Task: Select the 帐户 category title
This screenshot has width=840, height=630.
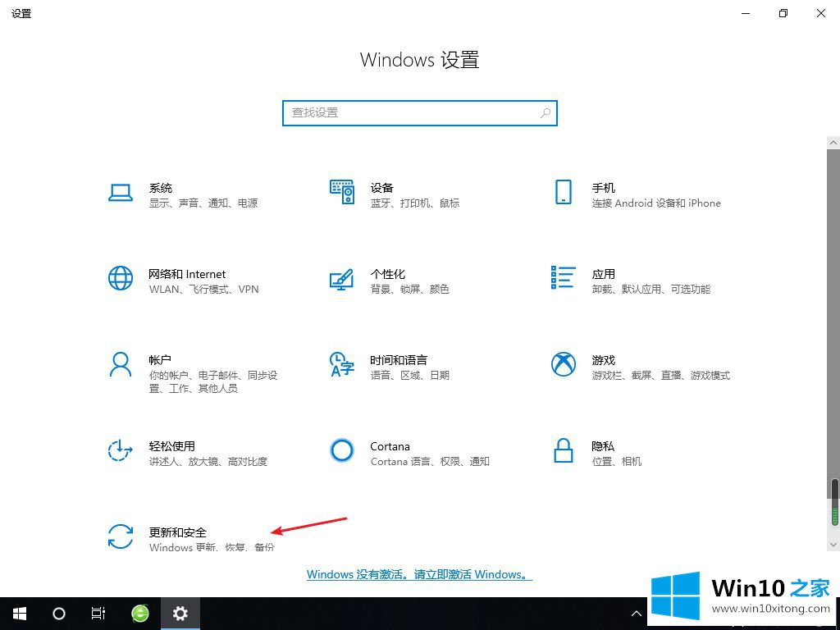Action: (x=160, y=360)
